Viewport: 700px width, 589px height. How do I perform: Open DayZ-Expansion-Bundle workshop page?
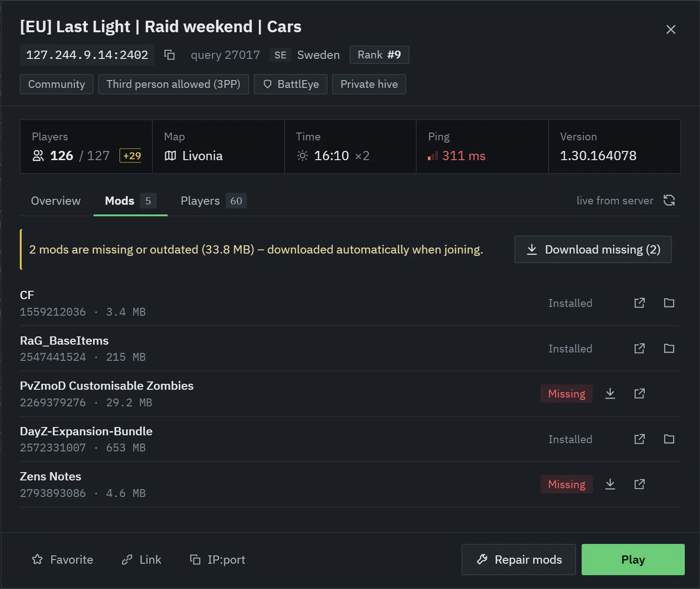tap(639, 439)
